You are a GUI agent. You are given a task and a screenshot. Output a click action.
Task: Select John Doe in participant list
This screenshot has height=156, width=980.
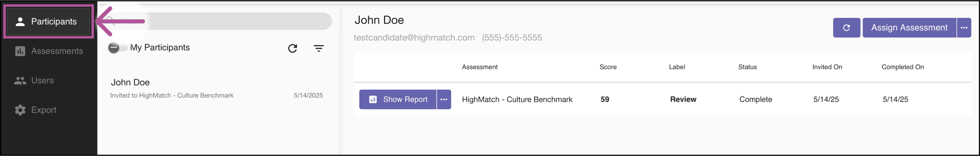point(216,88)
